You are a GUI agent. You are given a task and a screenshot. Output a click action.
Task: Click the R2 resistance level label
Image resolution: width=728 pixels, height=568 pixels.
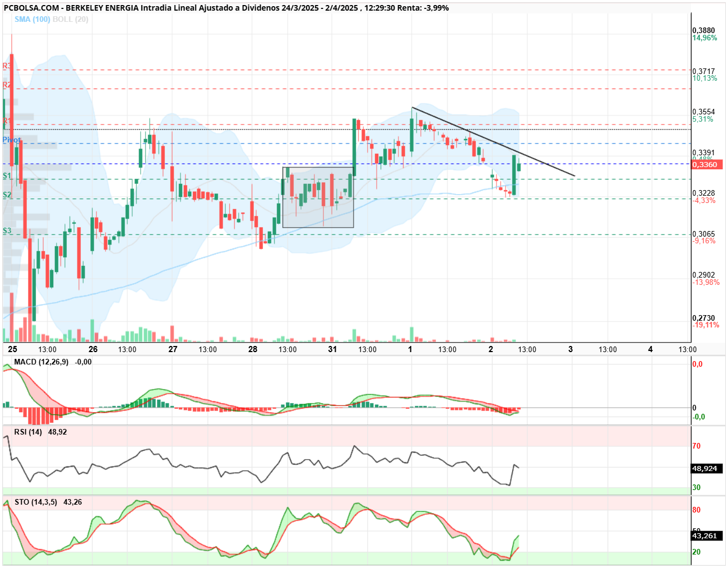[7, 85]
